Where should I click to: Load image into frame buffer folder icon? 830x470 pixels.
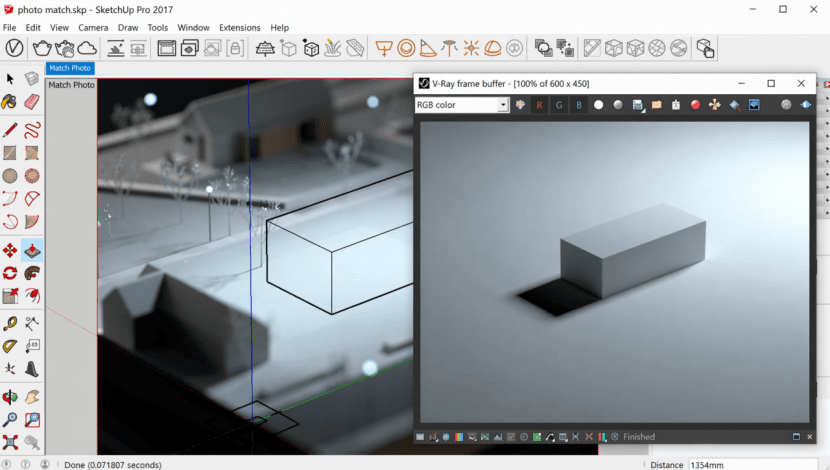click(656, 105)
